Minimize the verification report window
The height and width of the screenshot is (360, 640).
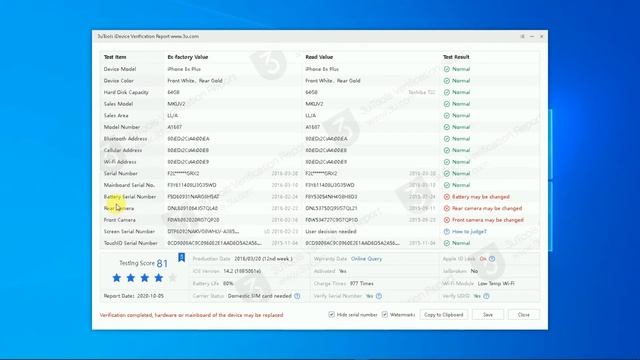[x=532, y=36]
